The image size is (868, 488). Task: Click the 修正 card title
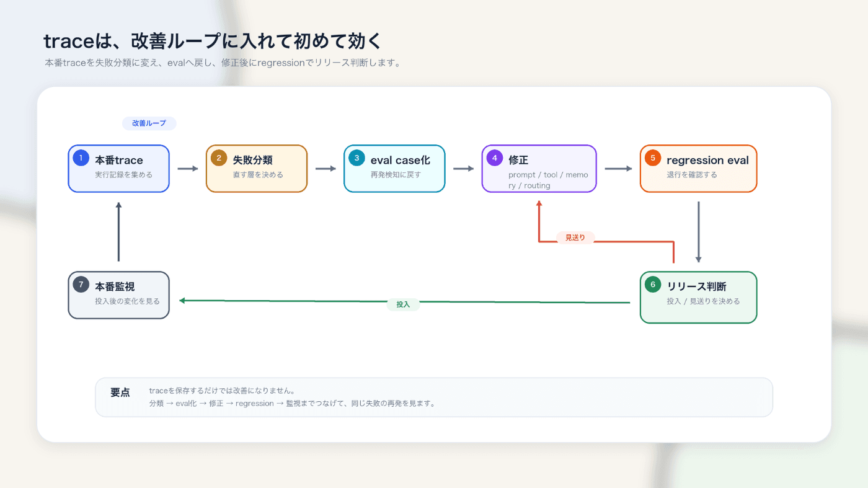518,160
